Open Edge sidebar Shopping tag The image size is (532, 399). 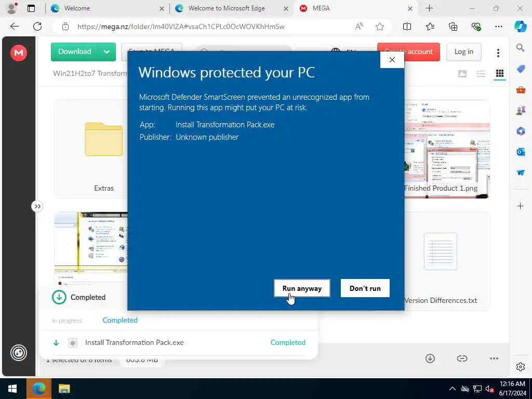[521, 69]
